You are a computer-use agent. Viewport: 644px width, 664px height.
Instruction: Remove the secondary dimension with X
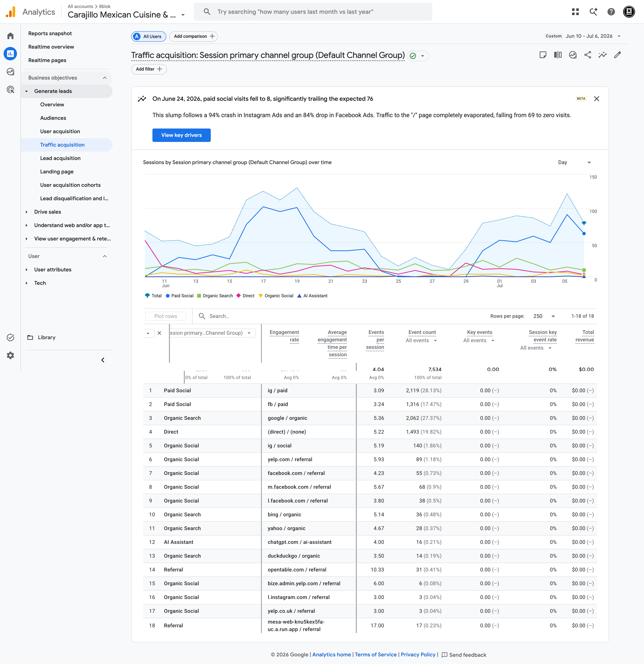(159, 333)
